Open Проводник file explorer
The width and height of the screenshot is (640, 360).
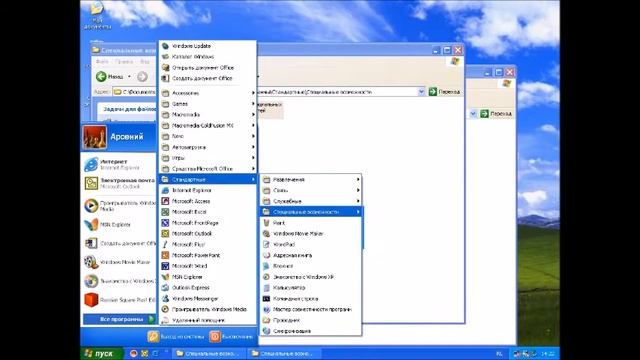tap(311, 320)
